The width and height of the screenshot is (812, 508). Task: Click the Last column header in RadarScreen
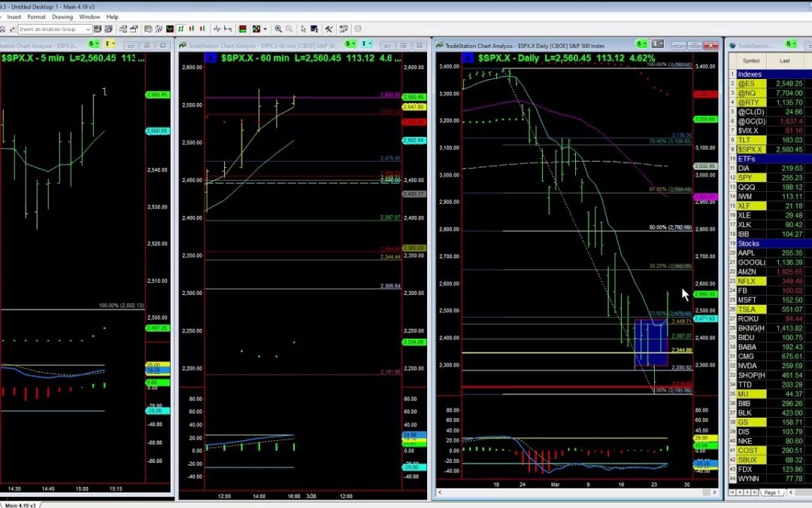point(785,61)
